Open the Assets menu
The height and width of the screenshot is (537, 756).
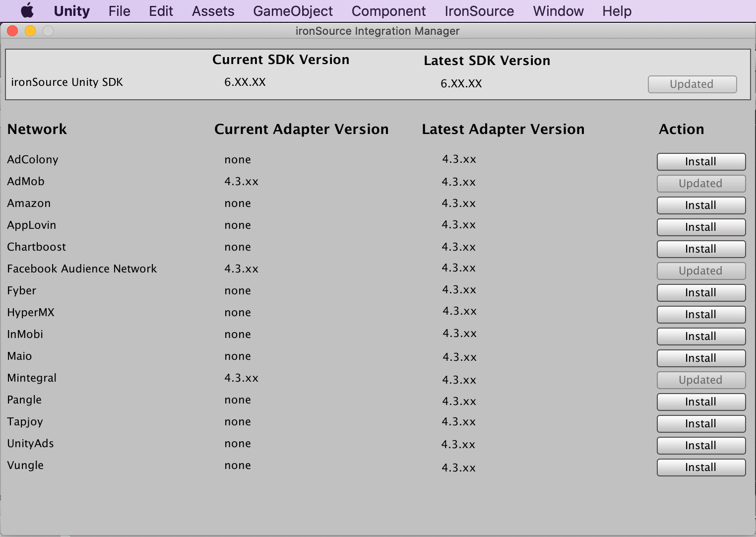[x=213, y=11]
